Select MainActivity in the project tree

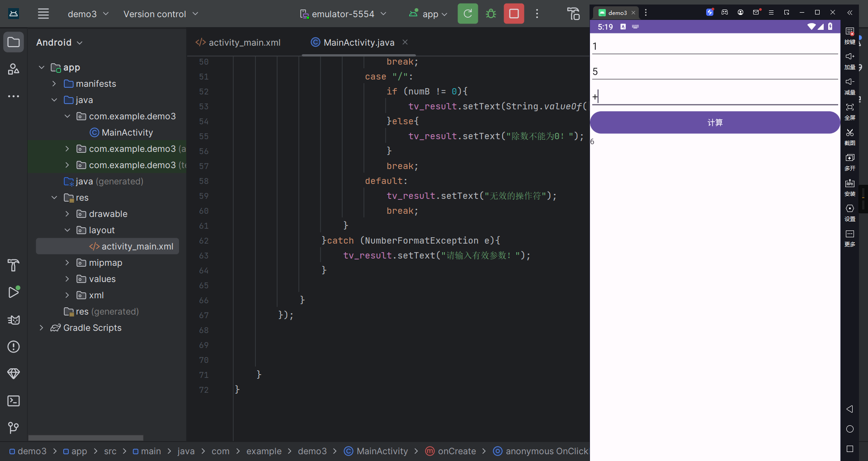coord(121,132)
